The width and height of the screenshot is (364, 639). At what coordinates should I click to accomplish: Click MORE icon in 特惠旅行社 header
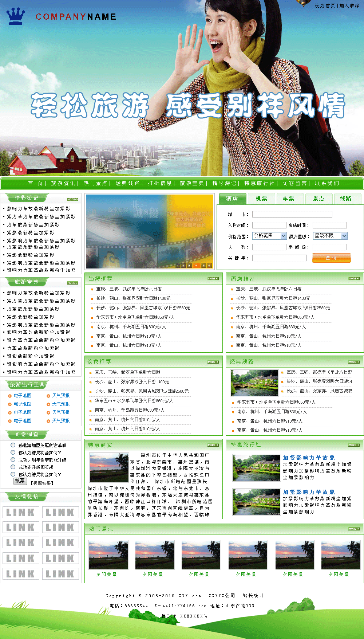click(354, 445)
